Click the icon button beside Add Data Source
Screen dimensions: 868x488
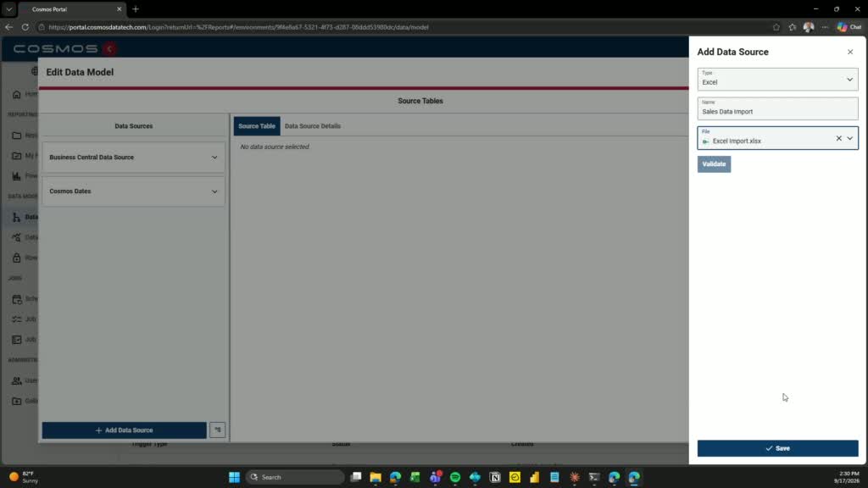pyautogui.click(x=218, y=430)
